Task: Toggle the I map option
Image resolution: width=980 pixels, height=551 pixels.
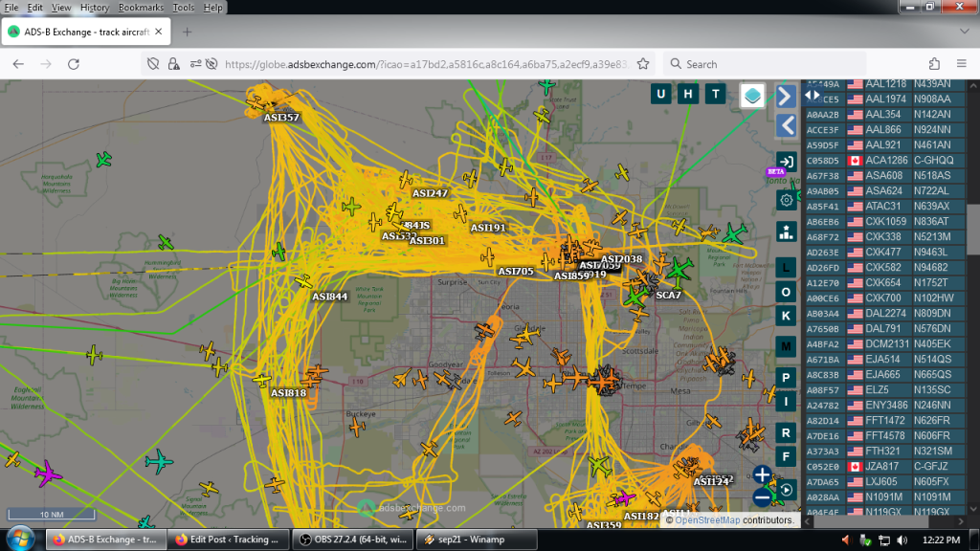Action: (x=787, y=401)
